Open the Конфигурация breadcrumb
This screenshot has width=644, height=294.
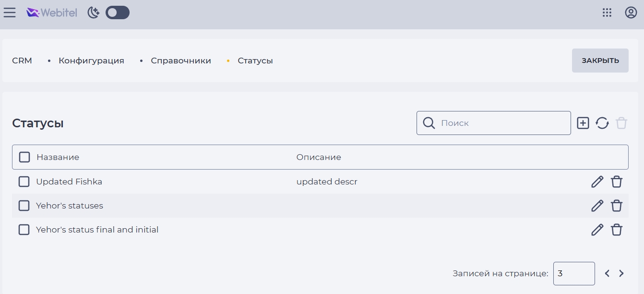[x=91, y=61]
